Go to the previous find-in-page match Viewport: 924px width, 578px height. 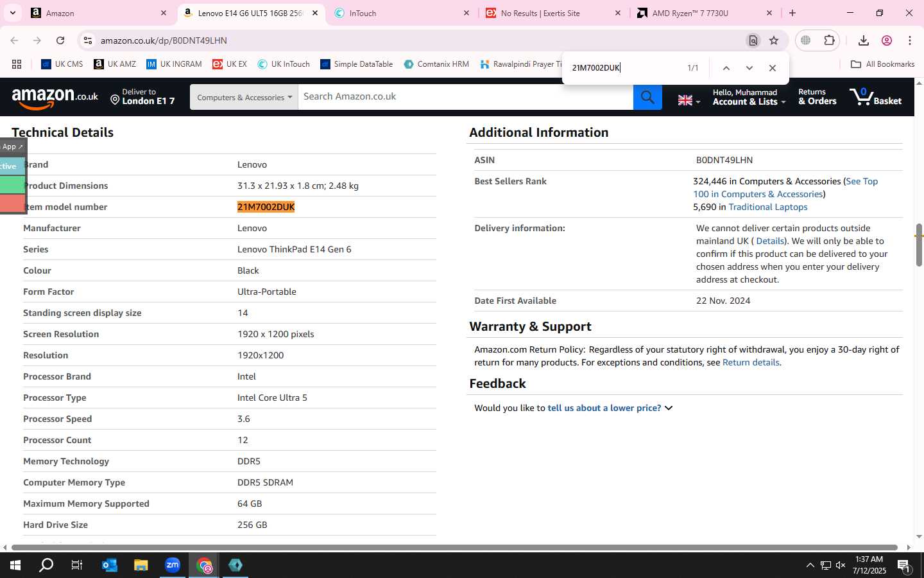coord(726,68)
